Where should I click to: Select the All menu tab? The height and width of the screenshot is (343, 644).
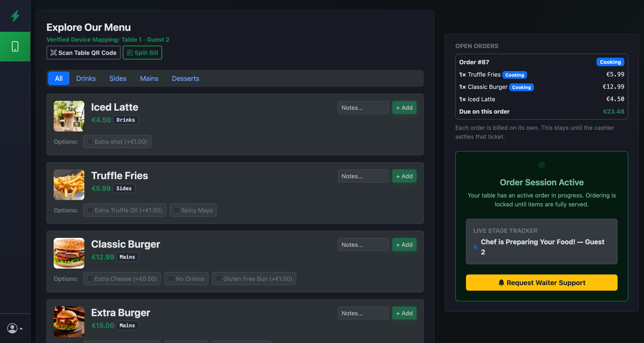tap(59, 79)
